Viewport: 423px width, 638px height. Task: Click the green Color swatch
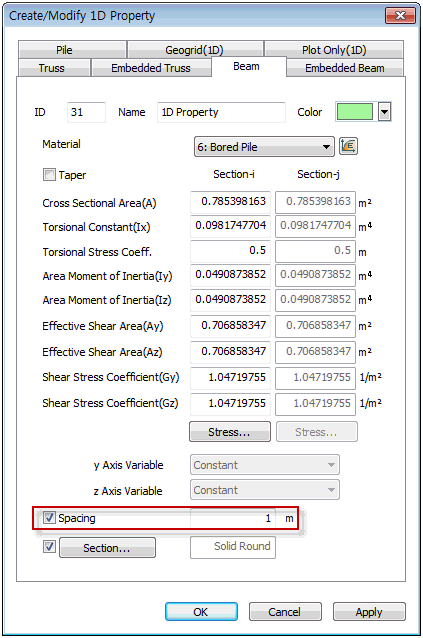click(x=355, y=112)
